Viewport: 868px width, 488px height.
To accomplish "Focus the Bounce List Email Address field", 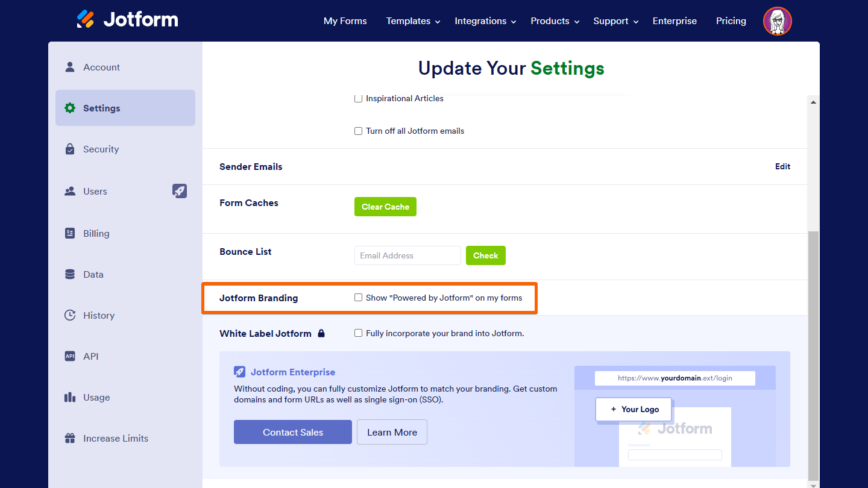I will pos(407,255).
